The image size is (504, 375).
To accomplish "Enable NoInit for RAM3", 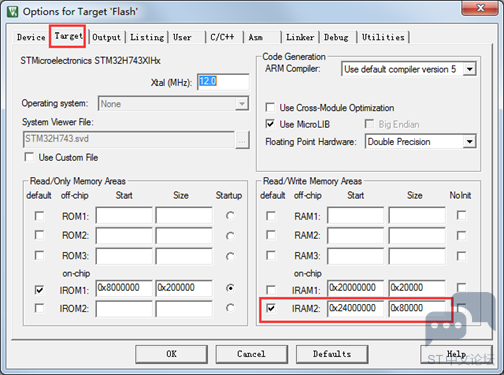I will [x=461, y=256].
